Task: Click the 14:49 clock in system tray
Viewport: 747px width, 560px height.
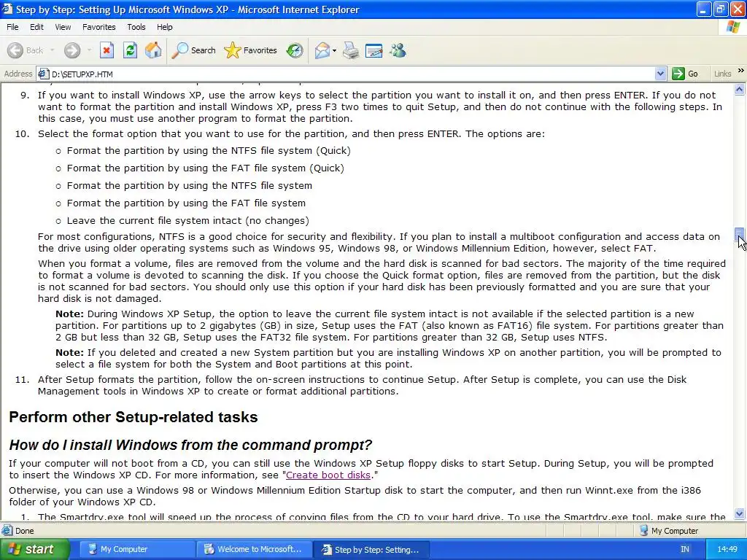Action: pyautogui.click(x=727, y=549)
